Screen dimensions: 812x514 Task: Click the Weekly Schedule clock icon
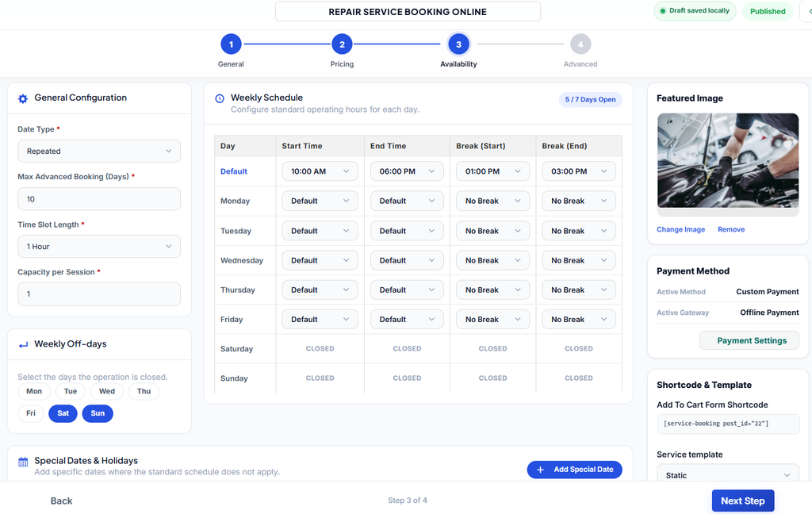click(220, 98)
